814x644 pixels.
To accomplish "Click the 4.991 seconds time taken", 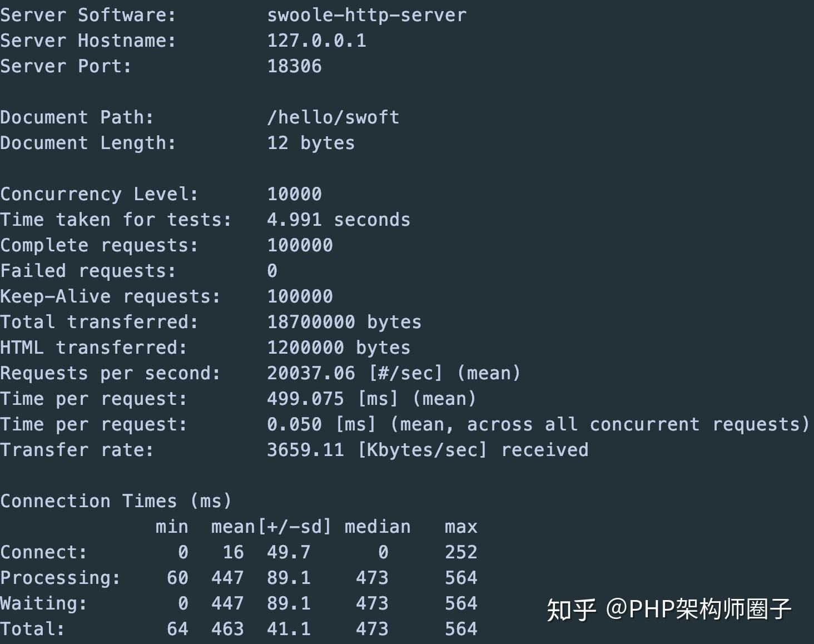I will (x=339, y=220).
